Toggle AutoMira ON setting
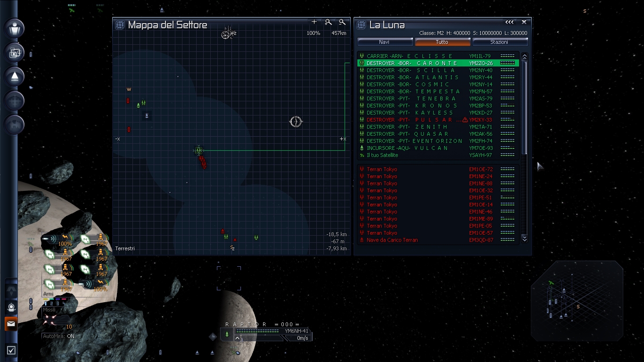644x362 pixels. coord(58,336)
